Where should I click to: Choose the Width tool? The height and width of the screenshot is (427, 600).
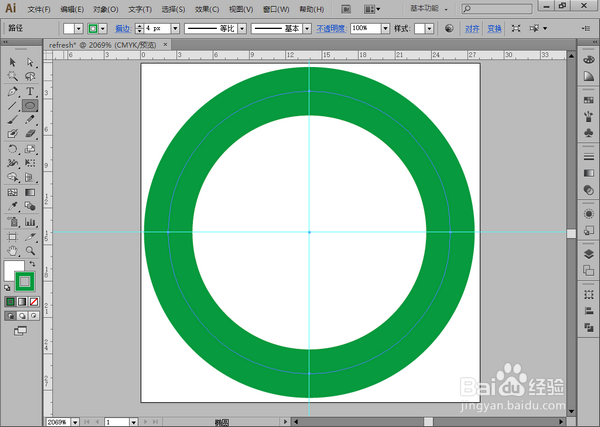click(x=12, y=163)
